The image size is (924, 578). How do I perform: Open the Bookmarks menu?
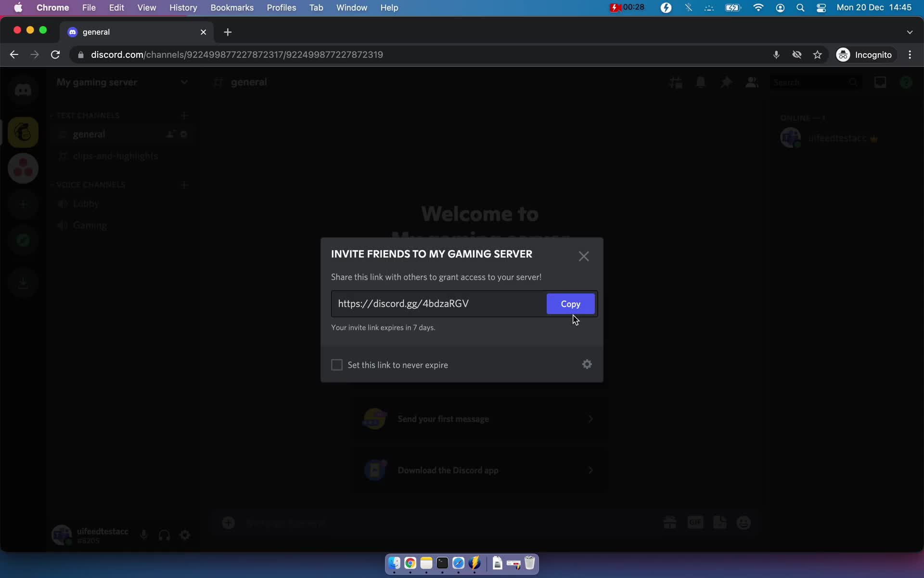pos(232,8)
